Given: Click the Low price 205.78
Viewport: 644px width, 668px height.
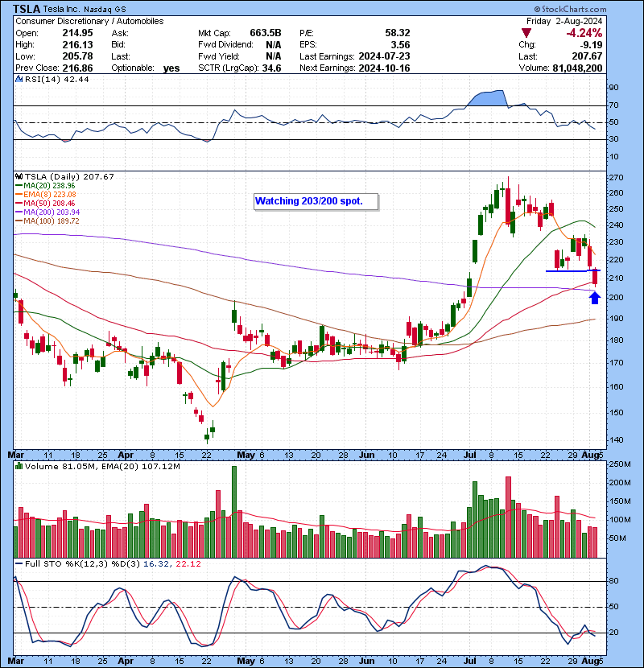Looking at the screenshot, I should click(77, 56).
